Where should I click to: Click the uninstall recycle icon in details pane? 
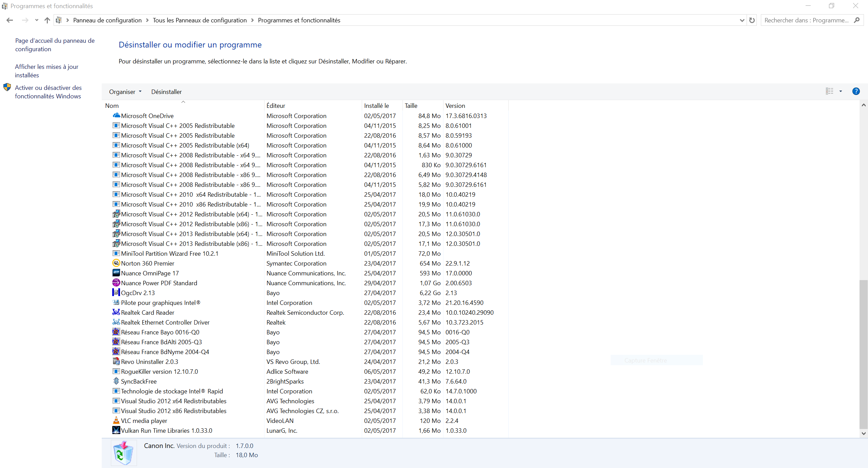(124, 453)
